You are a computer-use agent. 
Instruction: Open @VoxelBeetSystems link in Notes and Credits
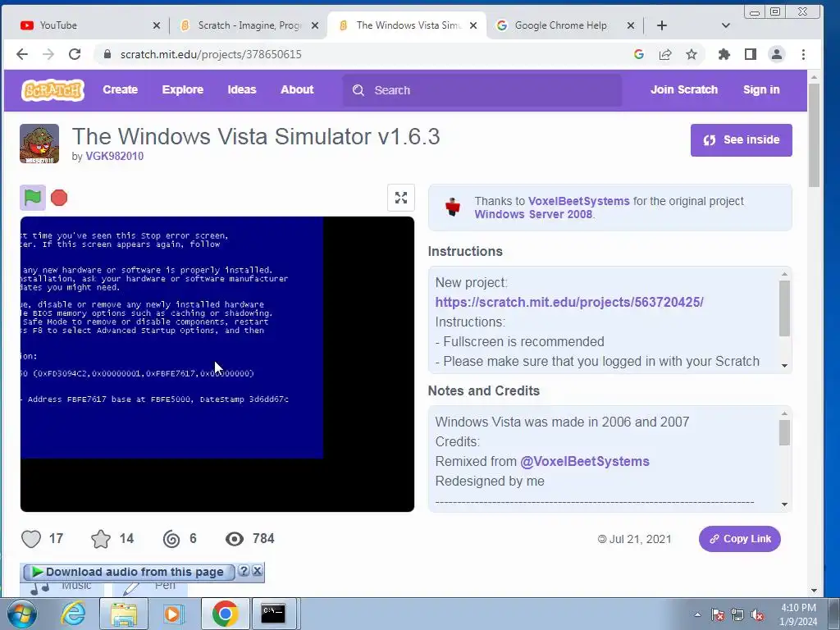(584, 462)
